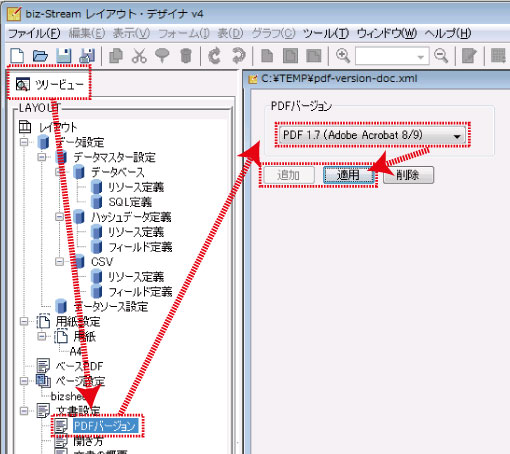Image resolution: width=510 pixels, height=454 pixels.
Task: Collapse the データ設定 tree node
Action: point(24,142)
